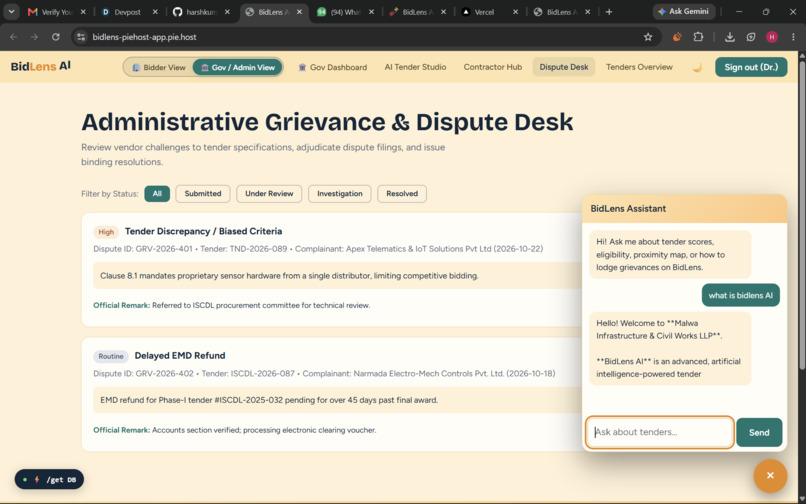Switch to Bidder View
This screenshot has height=504, width=806.
tap(159, 67)
